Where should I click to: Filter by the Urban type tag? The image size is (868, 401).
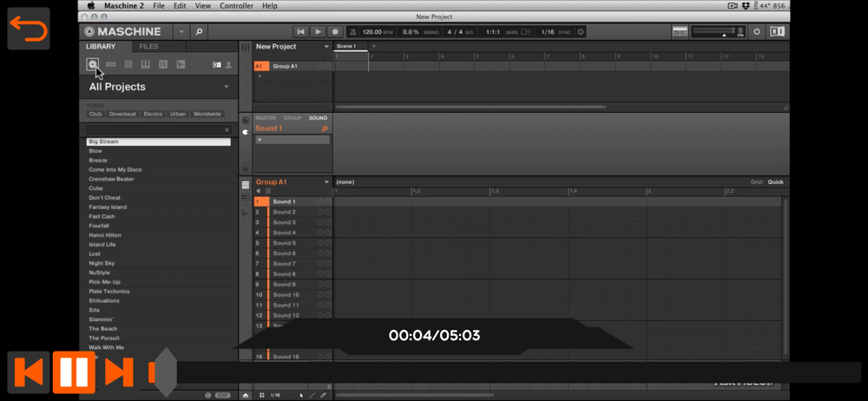coord(178,114)
